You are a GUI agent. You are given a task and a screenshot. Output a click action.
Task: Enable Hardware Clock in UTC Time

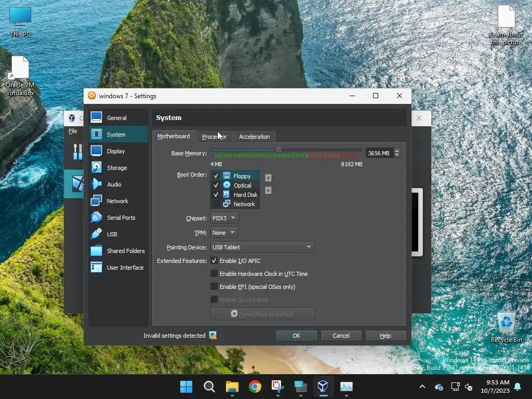click(214, 273)
